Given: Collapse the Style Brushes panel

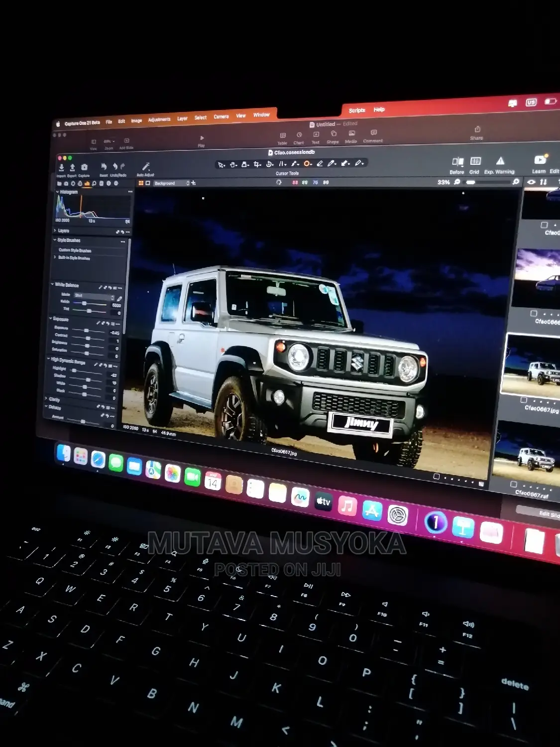Looking at the screenshot, I should click(x=55, y=240).
